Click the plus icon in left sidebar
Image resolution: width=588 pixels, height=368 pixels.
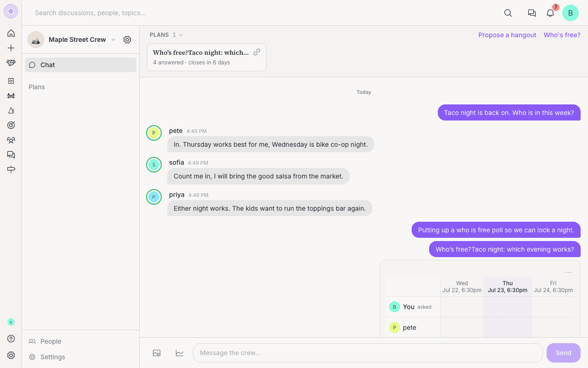[x=11, y=48]
